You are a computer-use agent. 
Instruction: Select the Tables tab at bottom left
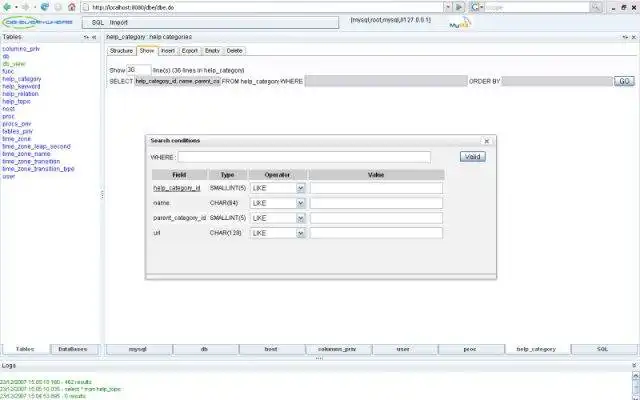[x=25, y=349]
